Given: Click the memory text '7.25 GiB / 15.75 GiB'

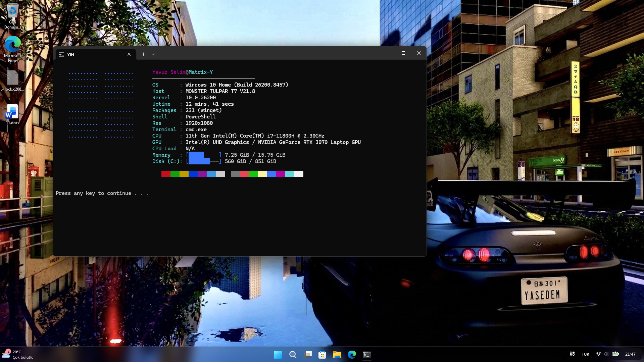Looking at the screenshot, I should [255, 155].
